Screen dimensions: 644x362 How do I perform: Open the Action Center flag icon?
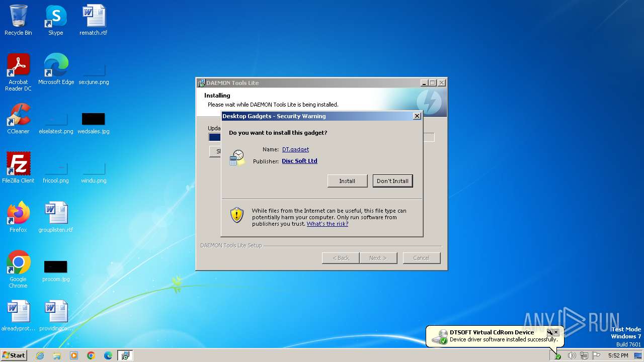(596, 355)
